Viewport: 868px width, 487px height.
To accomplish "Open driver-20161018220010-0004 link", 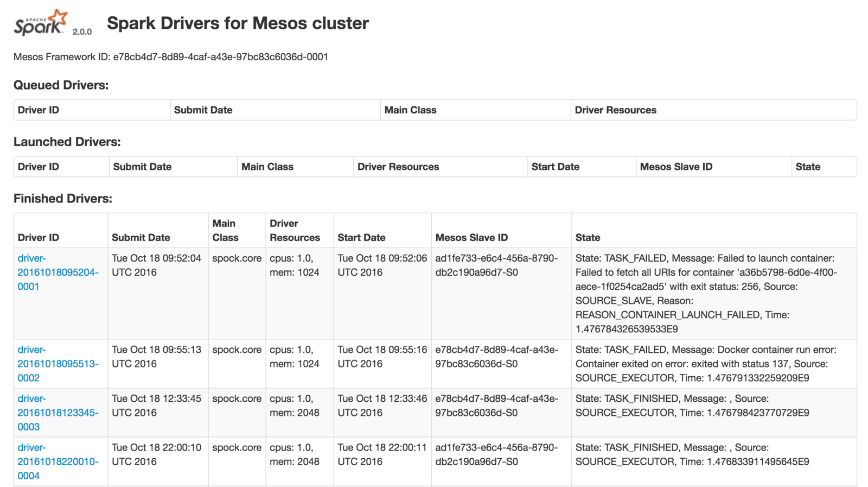I will point(58,461).
